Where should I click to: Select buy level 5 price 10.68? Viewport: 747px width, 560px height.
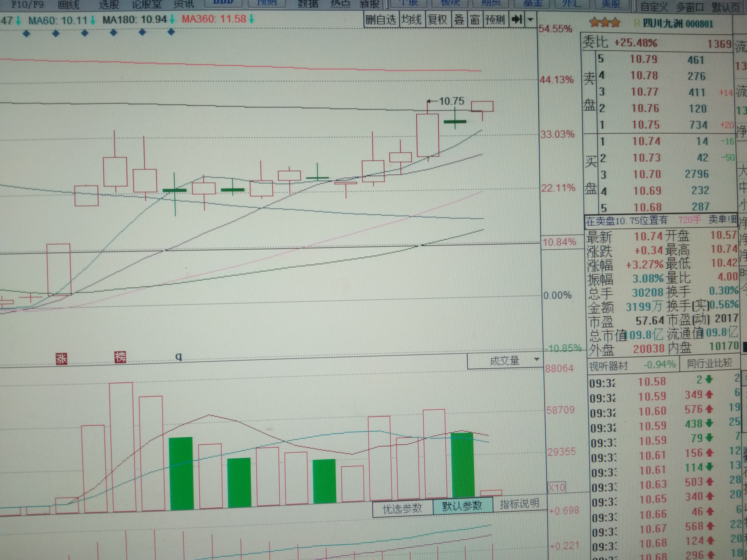(x=647, y=207)
